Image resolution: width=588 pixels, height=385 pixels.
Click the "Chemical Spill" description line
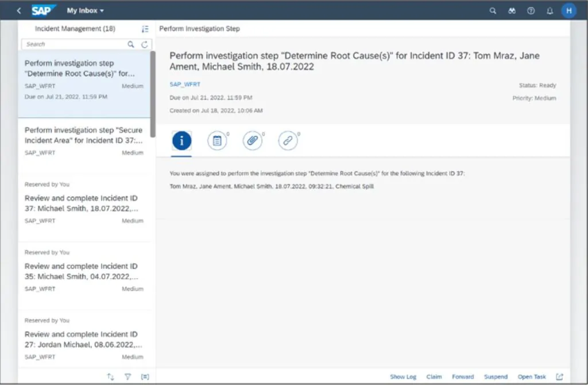tap(272, 187)
